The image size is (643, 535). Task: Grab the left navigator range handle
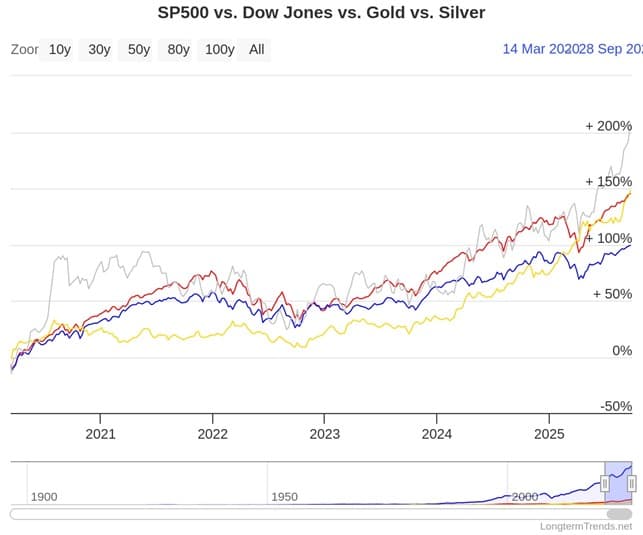point(605,483)
